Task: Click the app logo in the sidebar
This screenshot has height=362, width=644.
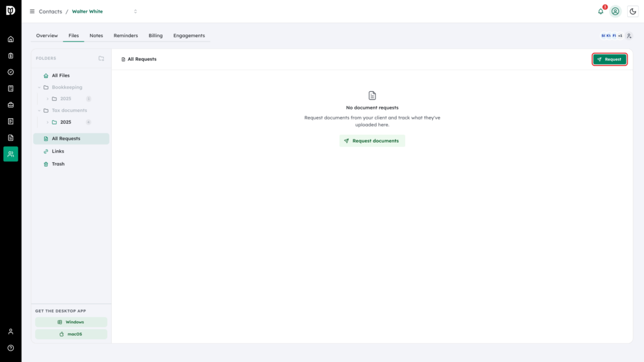Action: pos(11,10)
